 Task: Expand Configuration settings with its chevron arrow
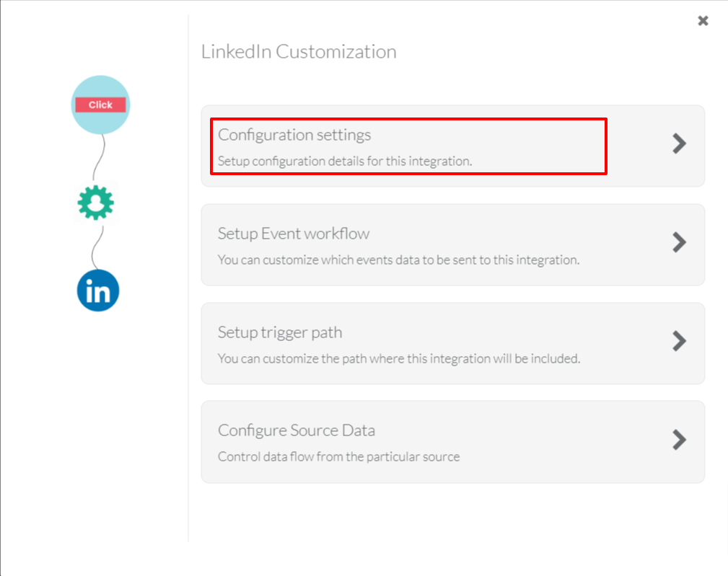(679, 143)
